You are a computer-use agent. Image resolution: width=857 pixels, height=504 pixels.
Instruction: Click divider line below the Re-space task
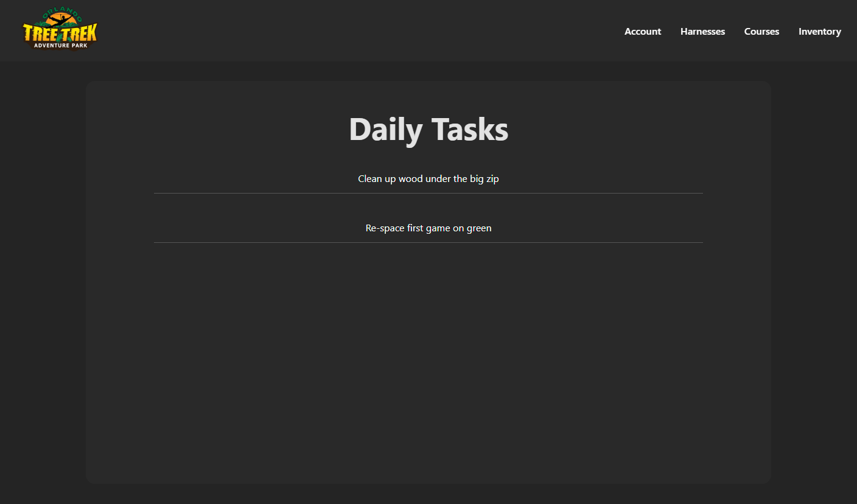[428, 242]
